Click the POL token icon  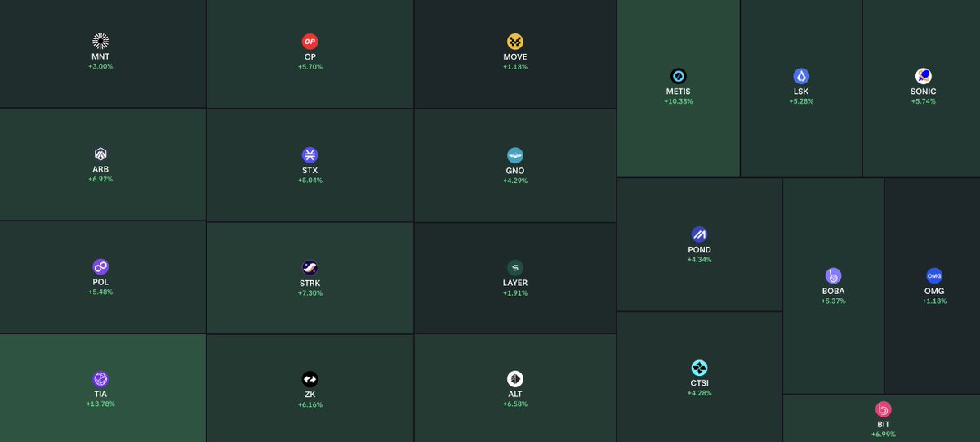coord(100,267)
